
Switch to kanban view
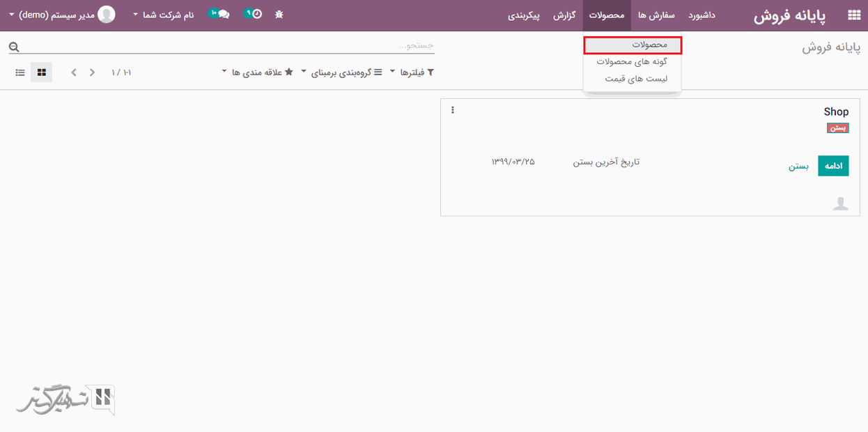(x=41, y=71)
